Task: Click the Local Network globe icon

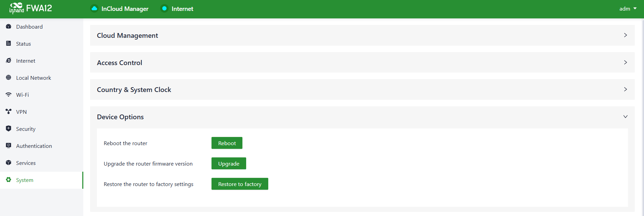Action: click(x=9, y=78)
